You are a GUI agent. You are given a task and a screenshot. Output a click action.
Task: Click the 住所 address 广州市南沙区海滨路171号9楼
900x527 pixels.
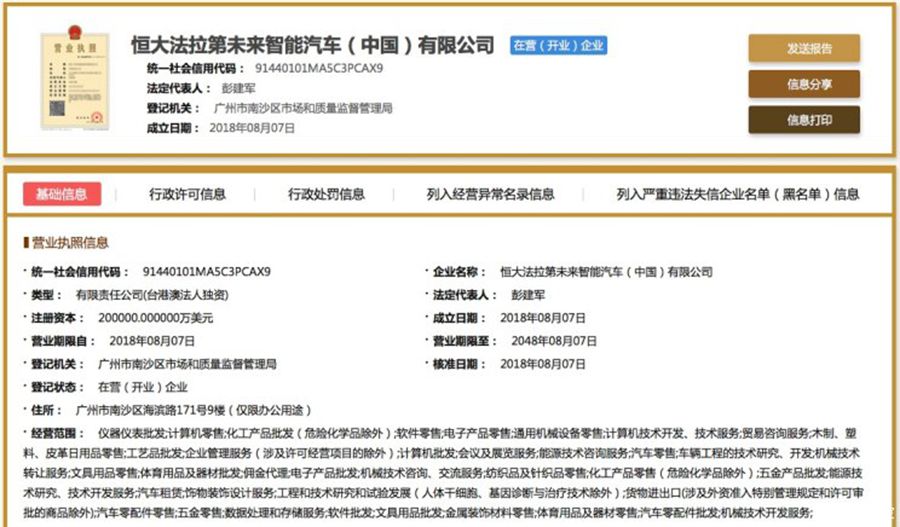191,410
